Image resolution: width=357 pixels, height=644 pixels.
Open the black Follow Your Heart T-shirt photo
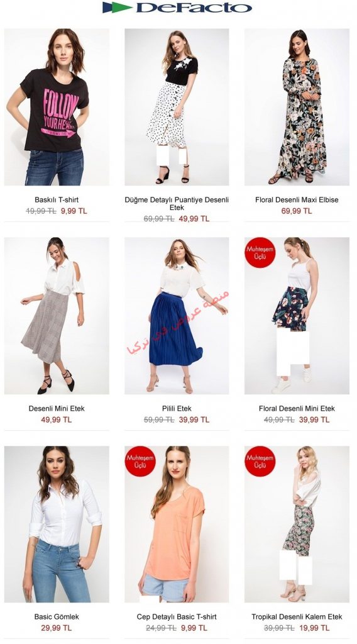point(57,107)
